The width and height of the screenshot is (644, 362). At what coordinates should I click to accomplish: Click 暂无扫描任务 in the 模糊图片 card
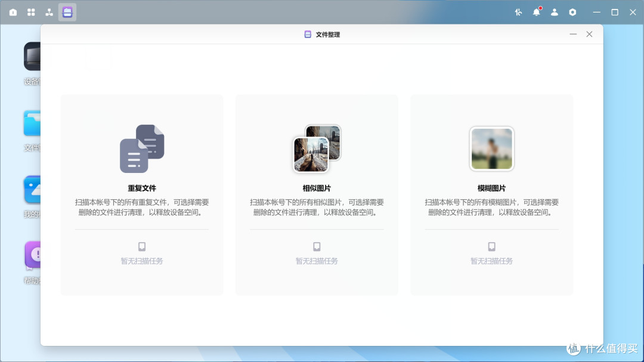coord(491,261)
